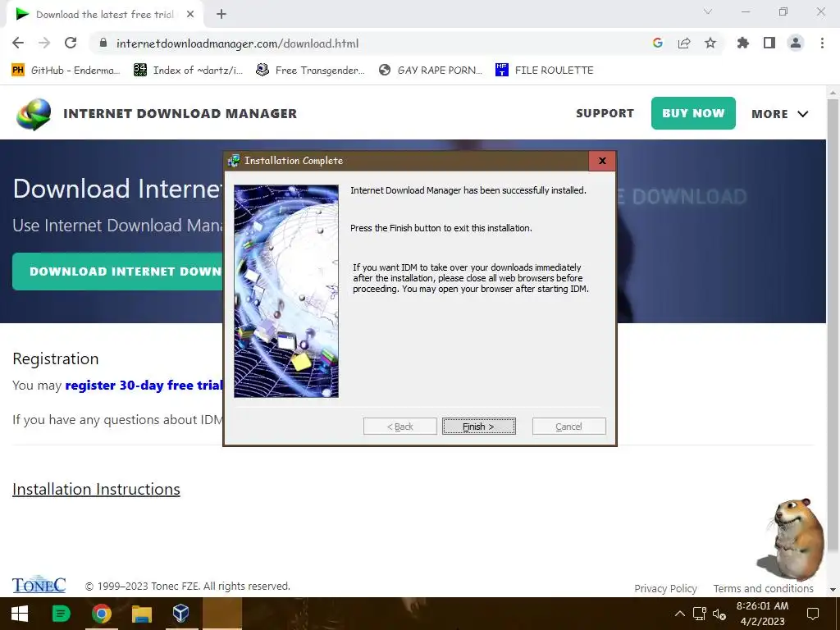Open the tab search chevron
The image size is (840, 630).
708,11
